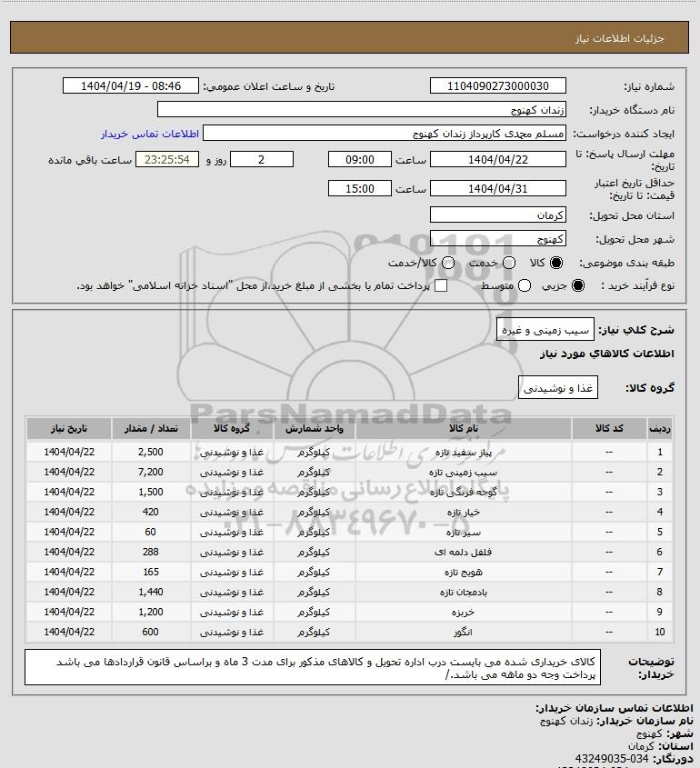Click the announcement date field 1404/04/19 - 08:46
700x768 pixels.
click(131, 85)
